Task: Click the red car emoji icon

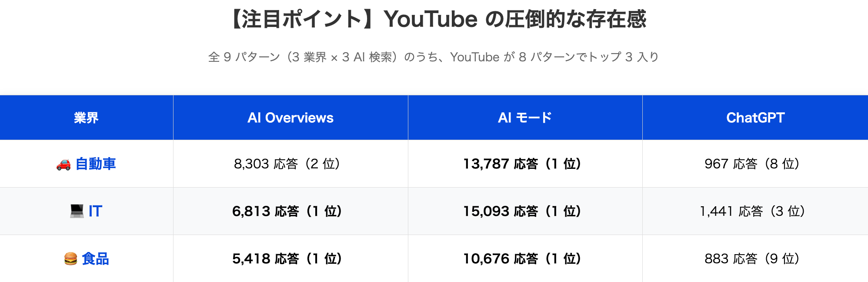Action: point(63,164)
